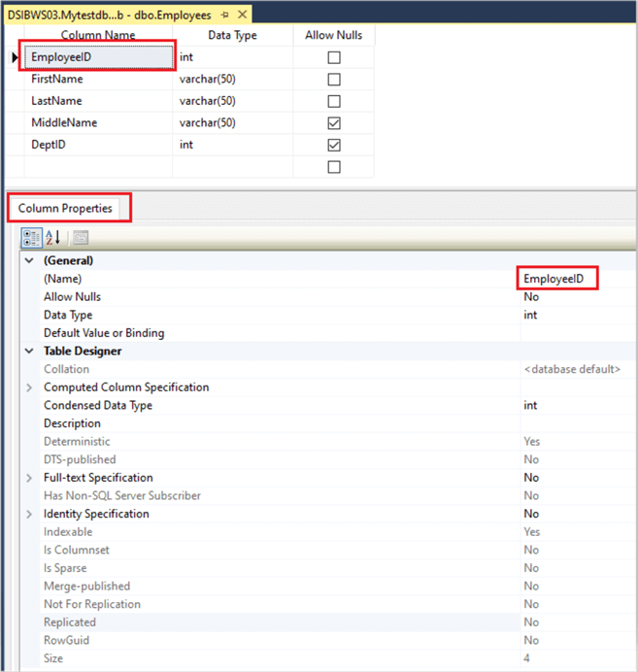
Task: Click the Categorized view icon
Action: [x=32, y=237]
